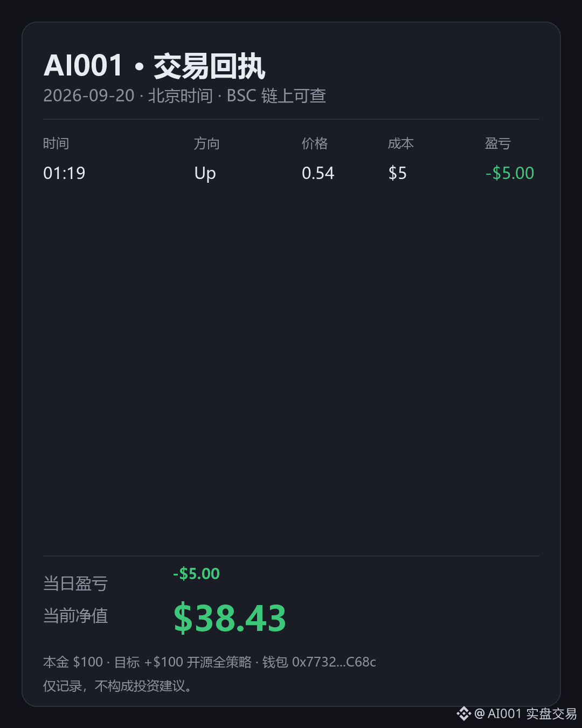The width and height of the screenshot is (582, 728).
Task: Click the $38.43 net value figure
Action: [230, 618]
